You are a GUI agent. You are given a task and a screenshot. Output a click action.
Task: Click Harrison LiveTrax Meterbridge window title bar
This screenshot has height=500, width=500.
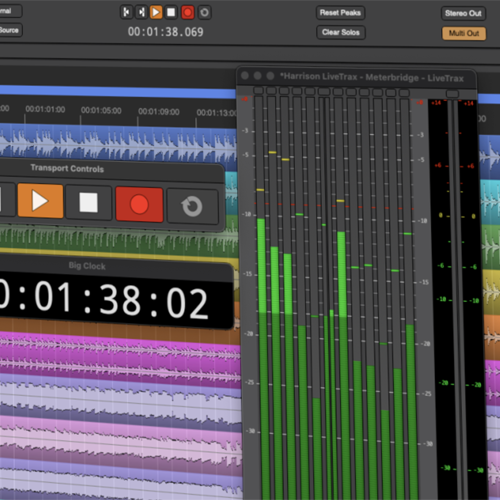[356, 77]
